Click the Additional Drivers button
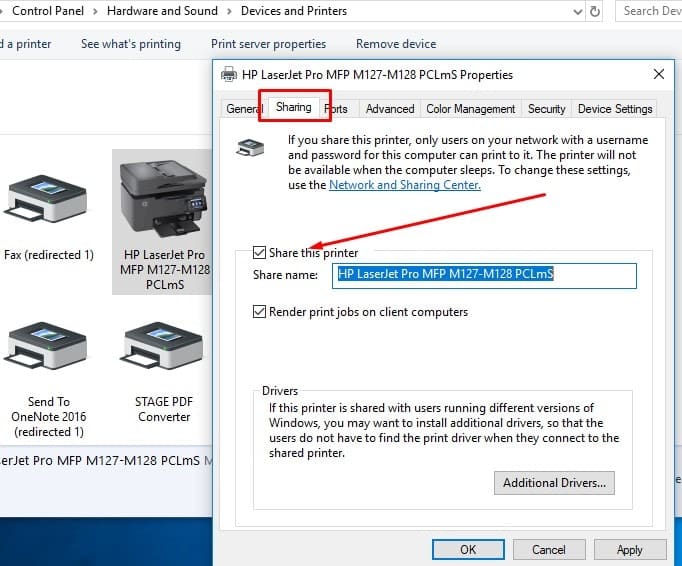The width and height of the screenshot is (682, 566). click(x=554, y=483)
